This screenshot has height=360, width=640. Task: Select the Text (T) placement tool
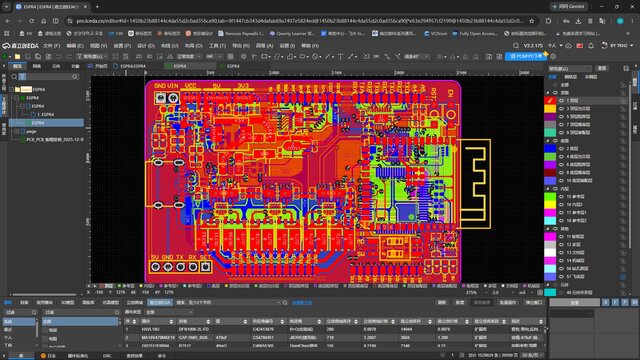coord(340,57)
